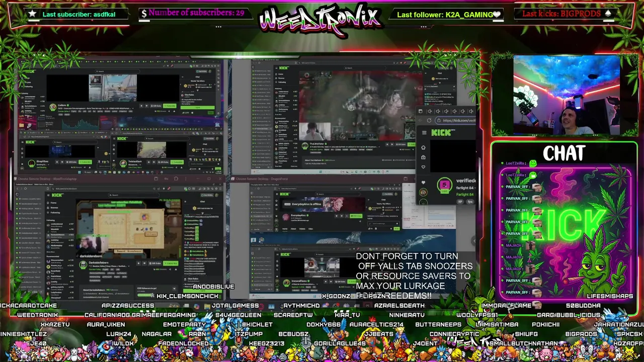Click notification bell icon on Liollem stream
644x362 pixels.
pyautogui.click(x=141, y=106)
